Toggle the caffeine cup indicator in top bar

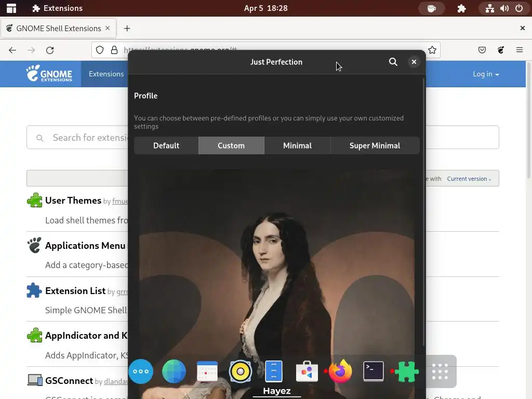[431, 8]
